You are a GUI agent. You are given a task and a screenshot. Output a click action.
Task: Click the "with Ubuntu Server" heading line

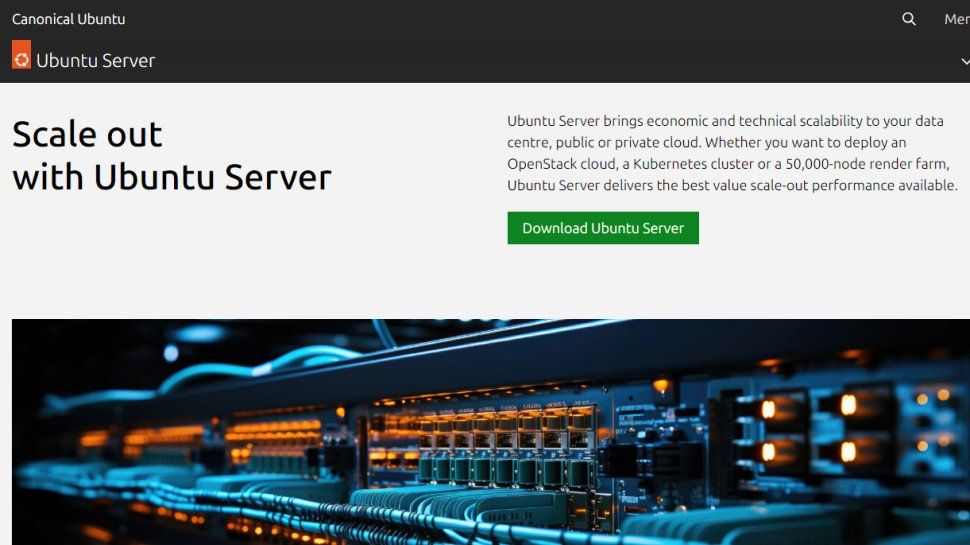point(172,177)
